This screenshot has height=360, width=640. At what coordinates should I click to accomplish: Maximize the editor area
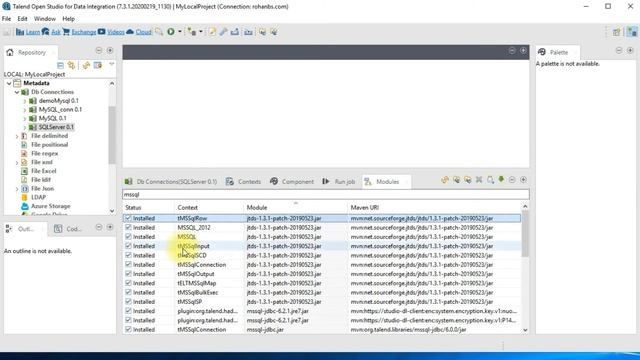click(x=523, y=51)
